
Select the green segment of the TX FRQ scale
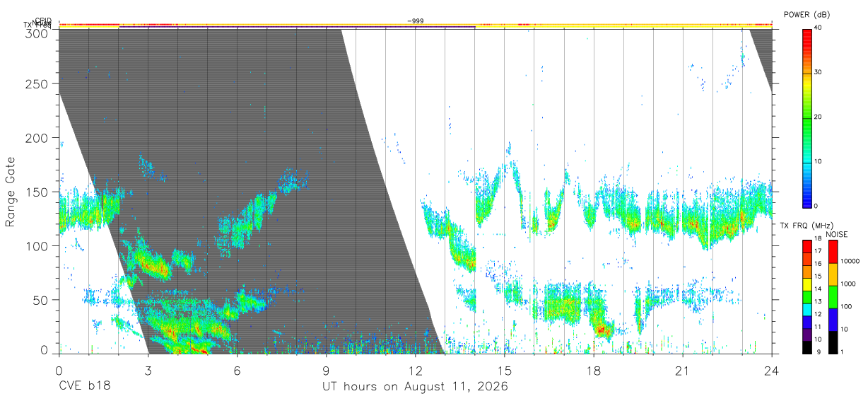click(807, 297)
